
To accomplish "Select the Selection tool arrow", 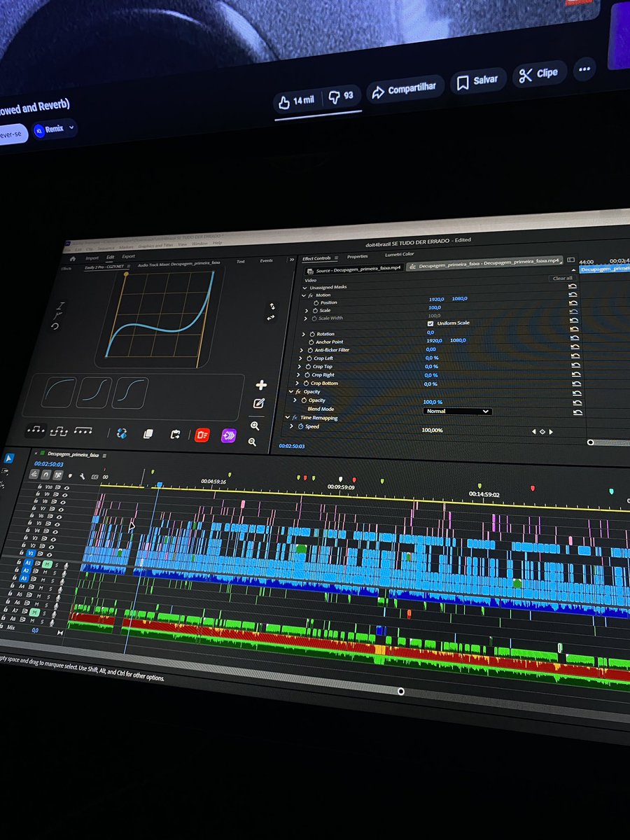I will point(9,458).
